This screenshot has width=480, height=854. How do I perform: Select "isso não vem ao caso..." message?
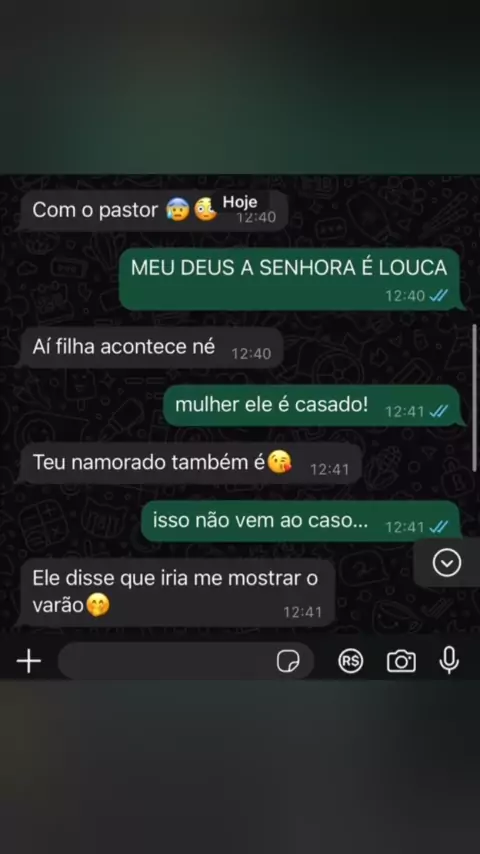(x=302, y=521)
